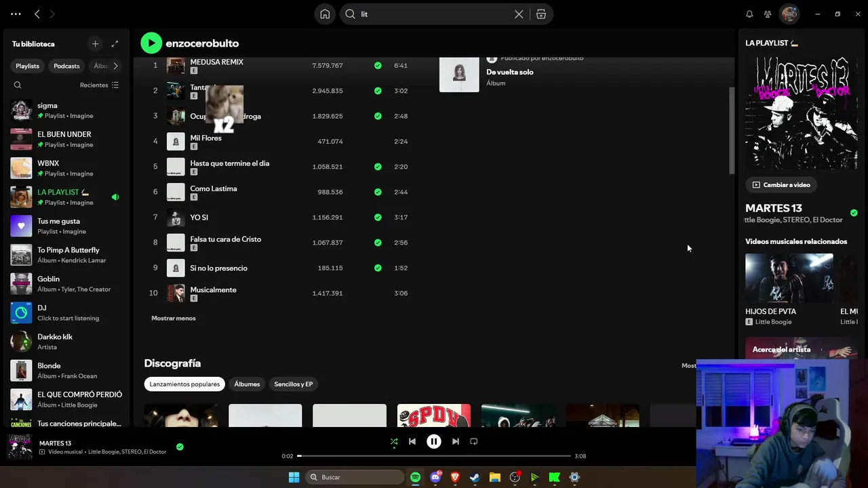The width and height of the screenshot is (868, 488).
Task: Open Steam from the taskbar
Action: pos(475,477)
